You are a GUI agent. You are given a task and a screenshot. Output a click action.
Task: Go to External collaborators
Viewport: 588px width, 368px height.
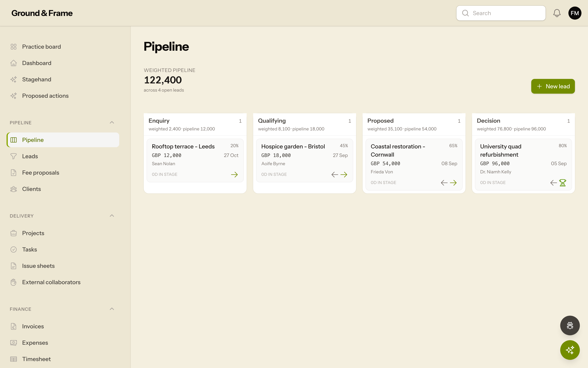[x=63, y=282]
